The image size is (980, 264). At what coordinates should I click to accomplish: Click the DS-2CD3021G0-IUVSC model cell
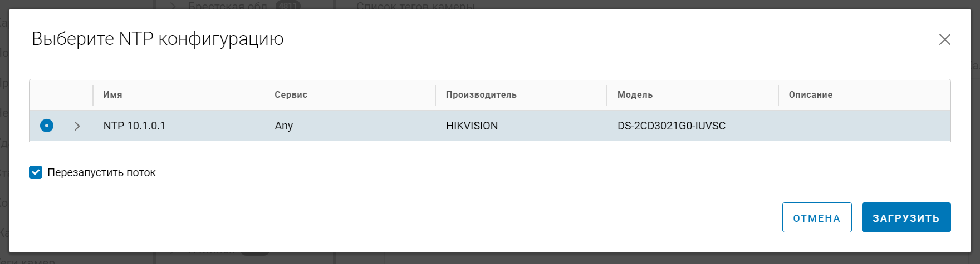(x=671, y=126)
